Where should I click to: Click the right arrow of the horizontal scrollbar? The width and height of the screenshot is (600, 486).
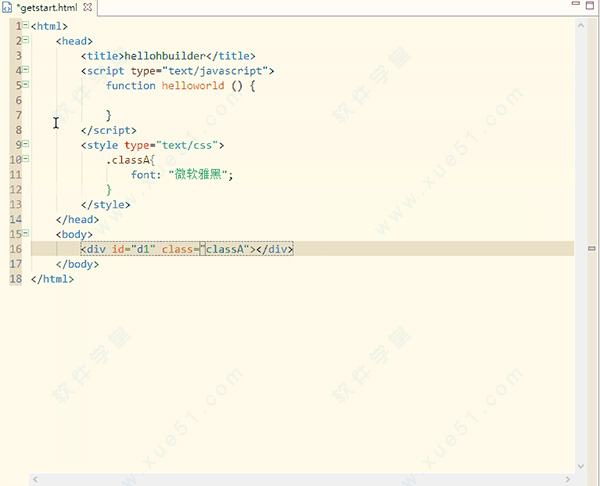pyautogui.click(x=565, y=479)
